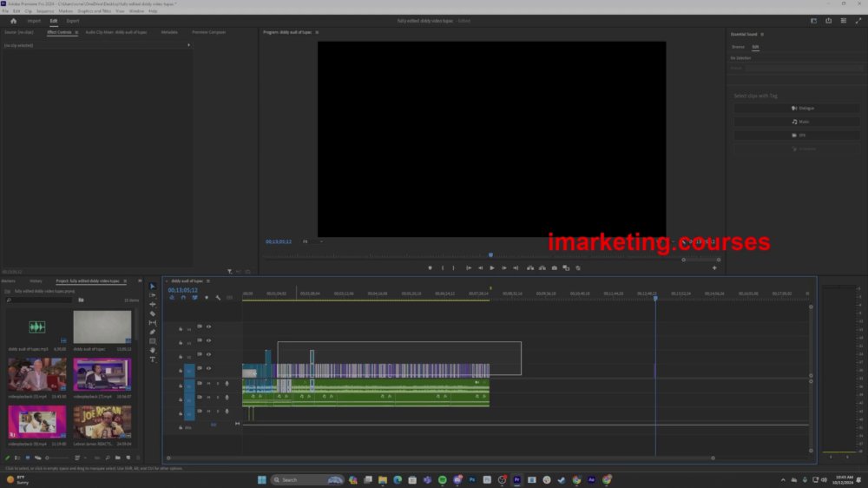Open the Effect Controls panel menu

(x=76, y=32)
